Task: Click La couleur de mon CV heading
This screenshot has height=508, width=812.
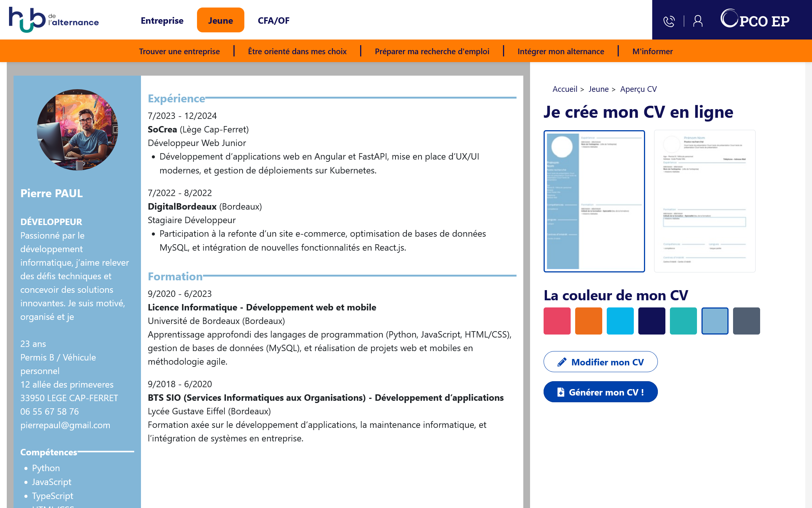Action: tap(616, 295)
